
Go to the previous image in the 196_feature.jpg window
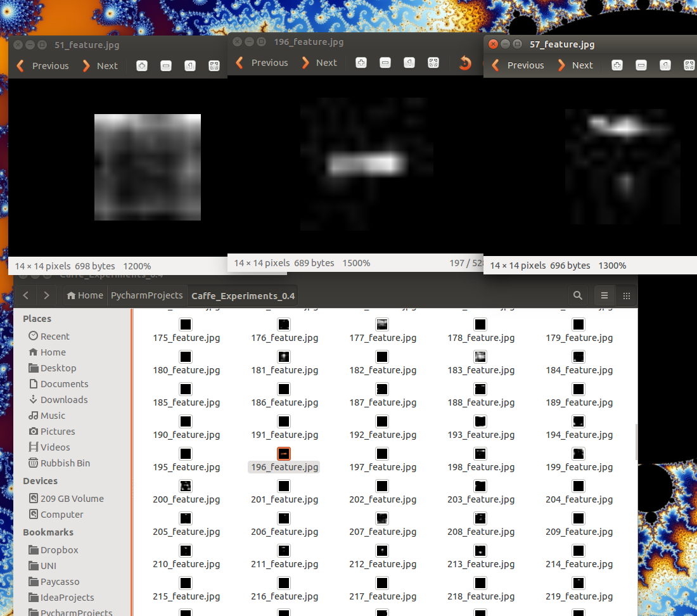pyautogui.click(x=262, y=63)
